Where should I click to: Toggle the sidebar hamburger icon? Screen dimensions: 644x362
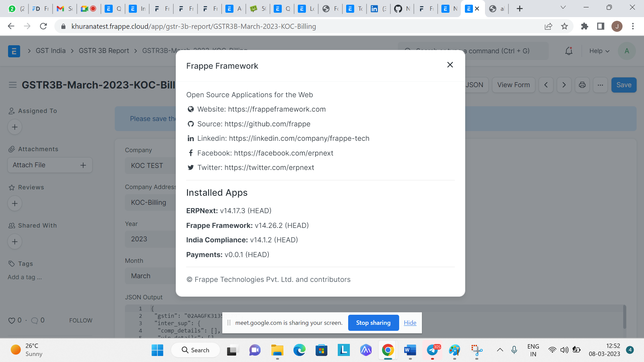[13, 85]
